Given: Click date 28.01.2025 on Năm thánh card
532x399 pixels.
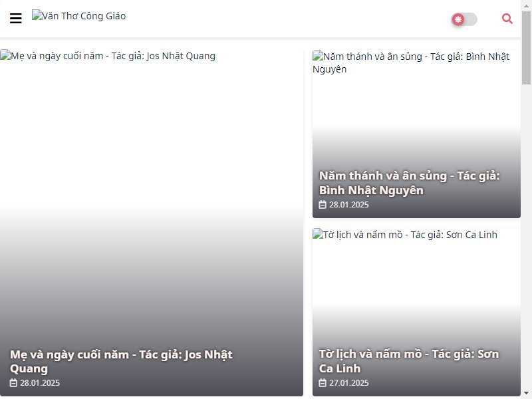Looking at the screenshot, I should (x=348, y=205).
